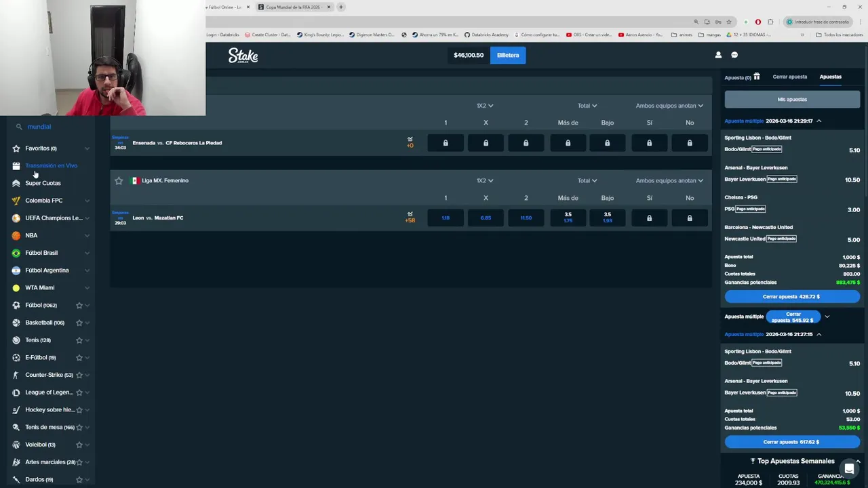Expand the collapsed Apuesta múltiple entry chevron
Image resolution: width=868 pixels, height=488 pixels.
pyautogui.click(x=827, y=317)
